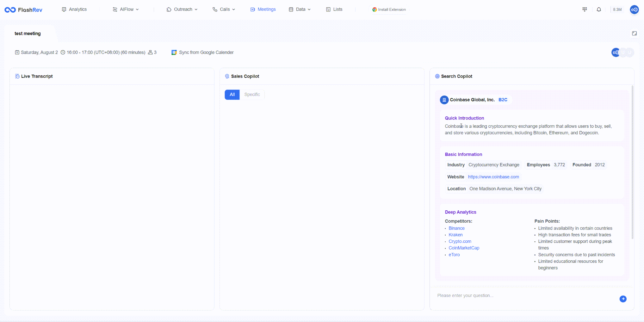The width and height of the screenshot is (644, 322).
Task: Click the Live Transcript panel icon
Action: click(x=17, y=76)
